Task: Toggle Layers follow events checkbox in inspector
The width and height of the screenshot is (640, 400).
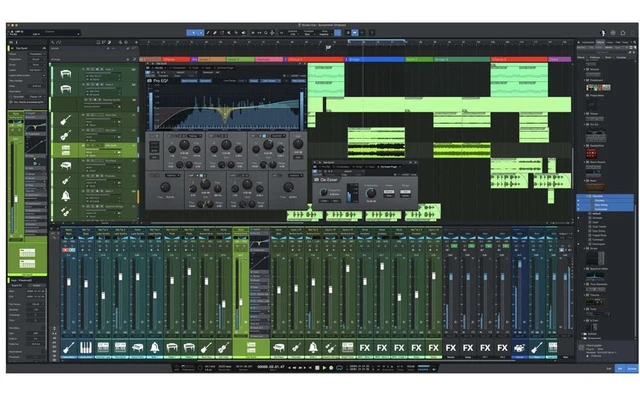Action: coord(43,76)
